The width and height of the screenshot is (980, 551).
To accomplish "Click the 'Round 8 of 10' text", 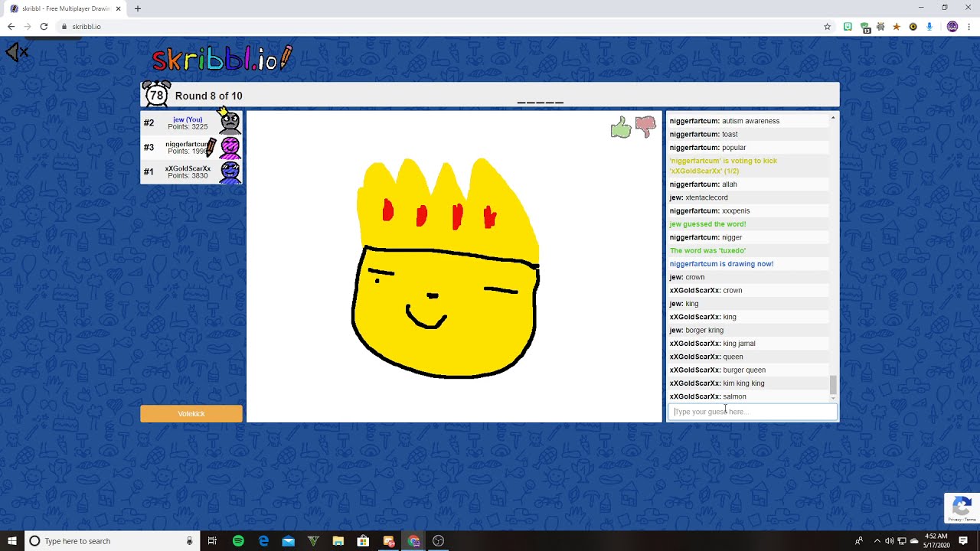I will pyautogui.click(x=208, y=96).
